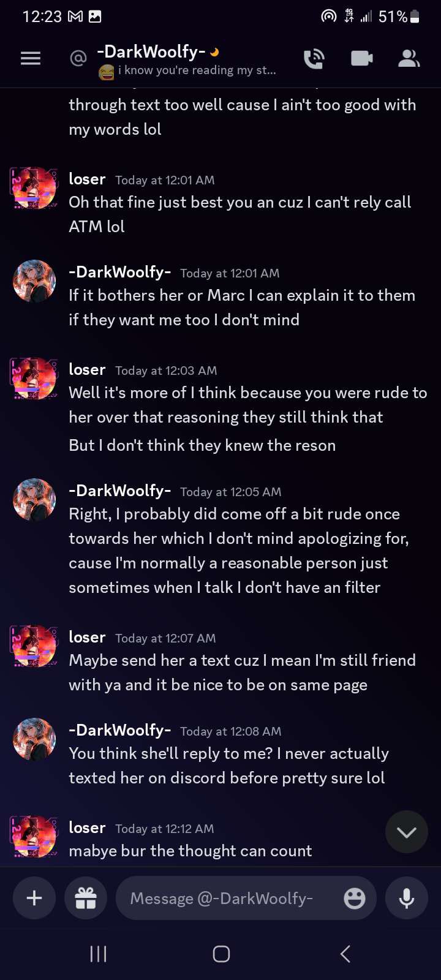Tap -DarkWoolfy- username at 12:08 AM
This screenshot has height=980, width=441.
pos(119,730)
